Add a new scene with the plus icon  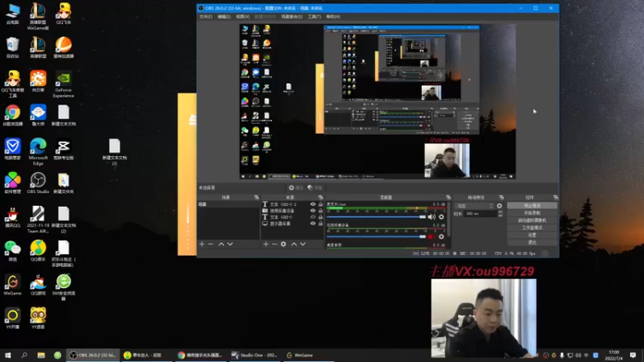[x=202, y=245]
